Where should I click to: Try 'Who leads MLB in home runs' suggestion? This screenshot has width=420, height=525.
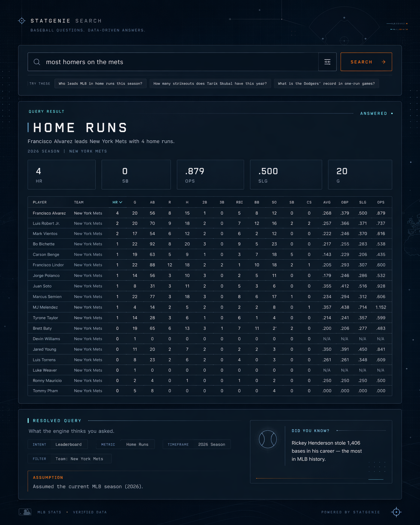[100, 84]
